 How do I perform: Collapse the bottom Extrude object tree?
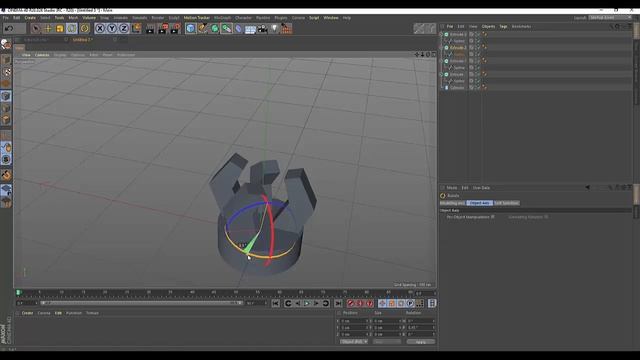point(441,74)
